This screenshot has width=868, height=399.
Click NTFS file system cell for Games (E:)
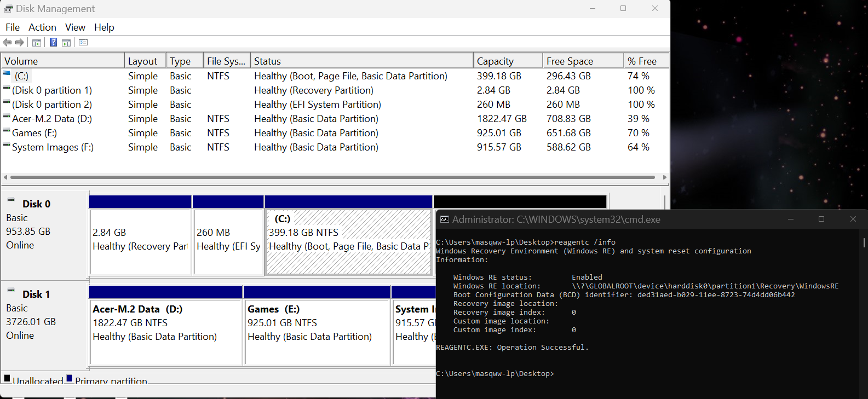point(218,133)
